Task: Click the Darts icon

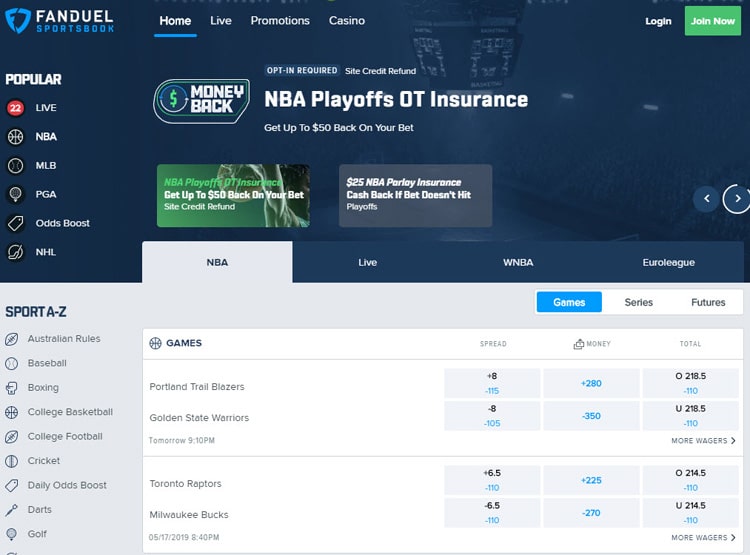Action: (11, 510)
